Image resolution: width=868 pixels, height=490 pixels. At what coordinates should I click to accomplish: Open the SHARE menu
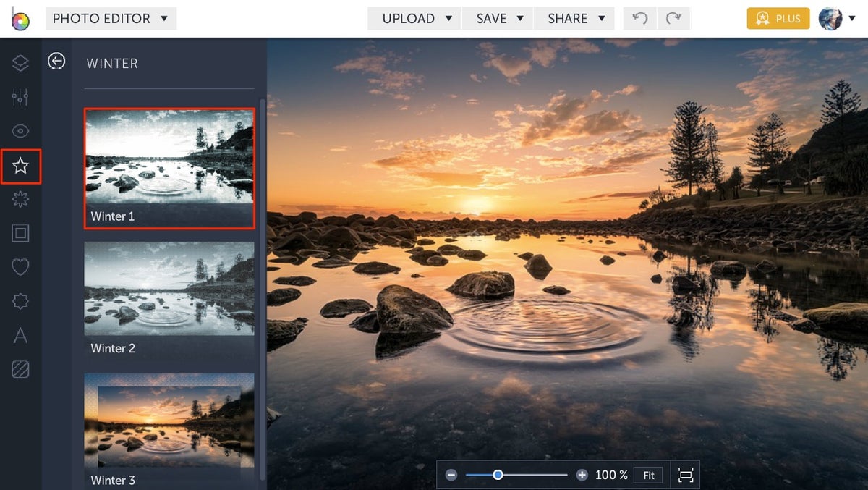pos(574,18)
